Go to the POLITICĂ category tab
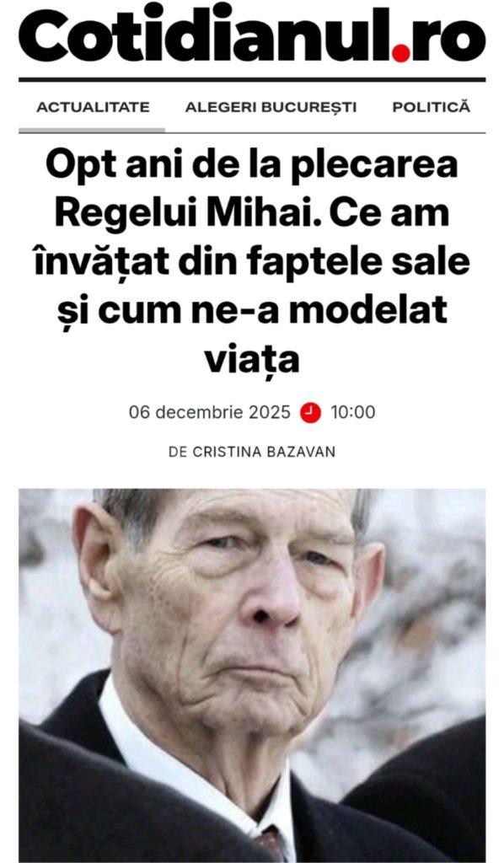Viewport: 504px width, 863px height. [x=432, y=106]
